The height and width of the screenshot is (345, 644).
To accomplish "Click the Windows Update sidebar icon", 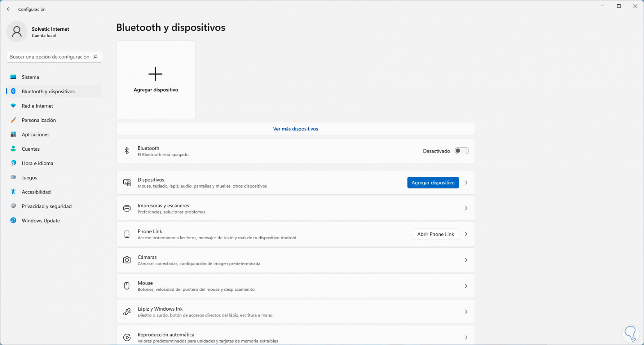I will (13, 221).
